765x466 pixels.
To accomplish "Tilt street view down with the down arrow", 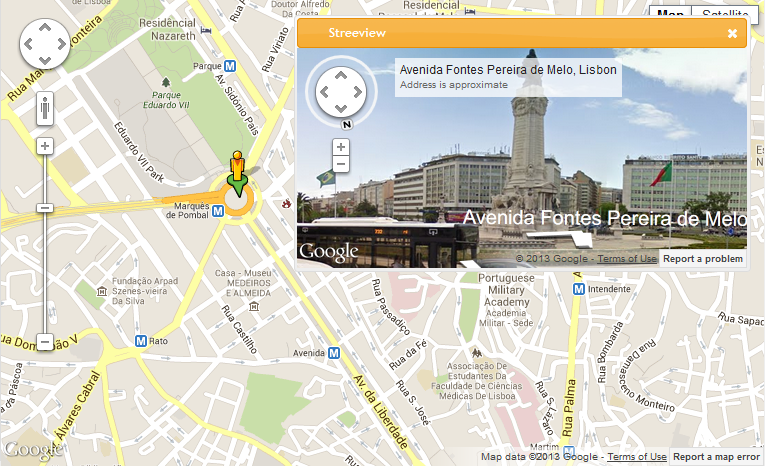I will tap(341, 108).
